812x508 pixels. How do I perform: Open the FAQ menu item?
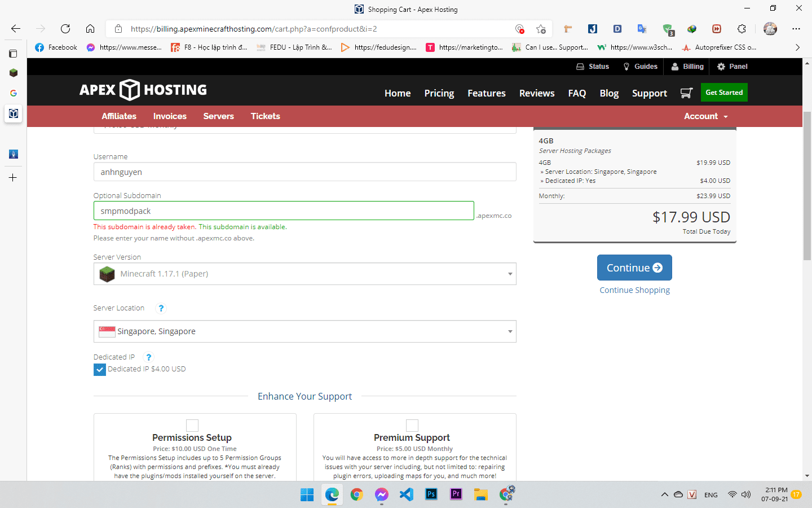point(577,93)
